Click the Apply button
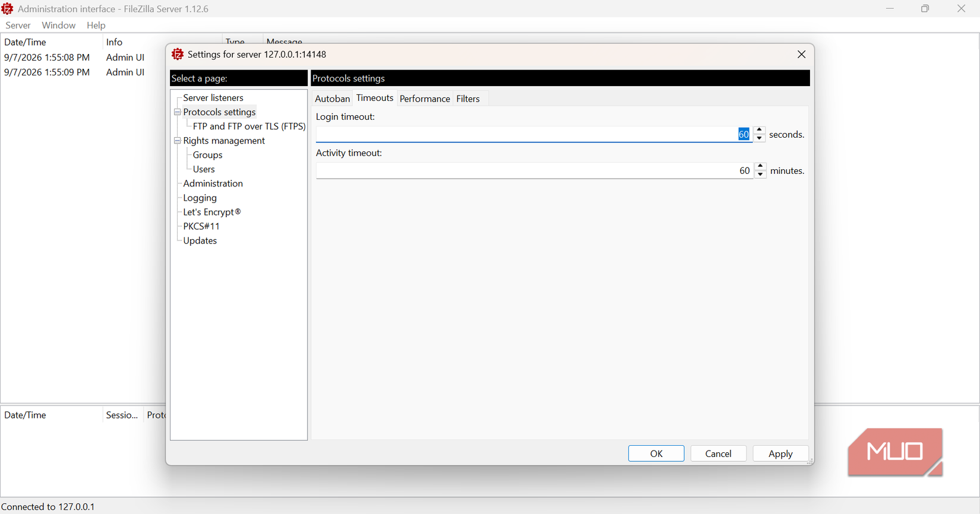 click(780, 453)
